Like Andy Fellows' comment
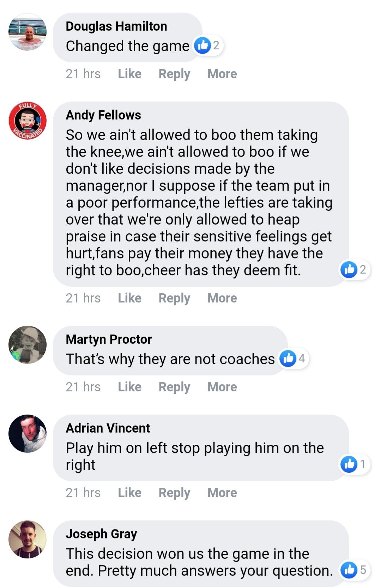381x588 pixels. click(x=129, y=298)
